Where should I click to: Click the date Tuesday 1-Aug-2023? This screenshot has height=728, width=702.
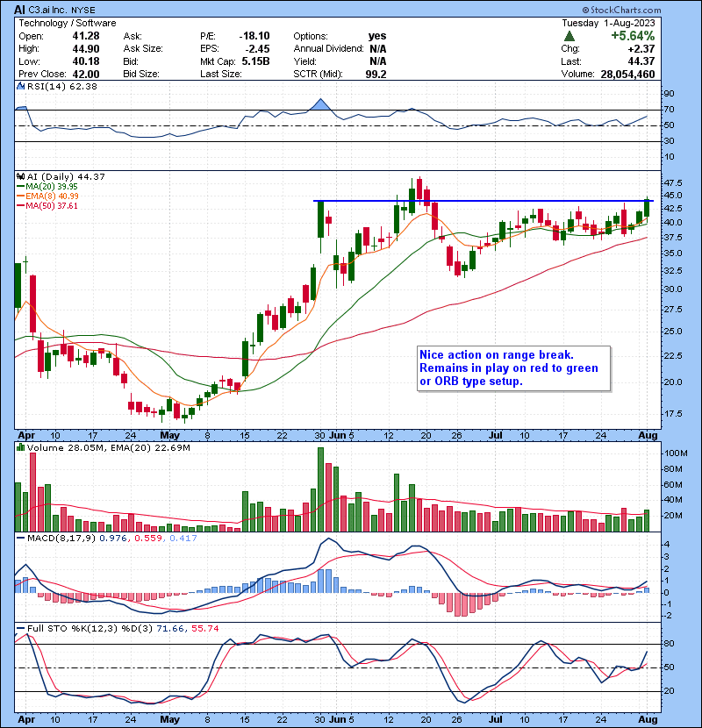(x=609, y=23)
